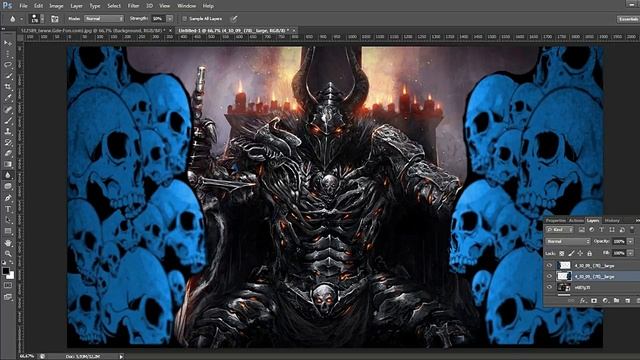This screenshot has width=640, height=360.
Task: Select the History Brush tool
Action: coord(8,142)
